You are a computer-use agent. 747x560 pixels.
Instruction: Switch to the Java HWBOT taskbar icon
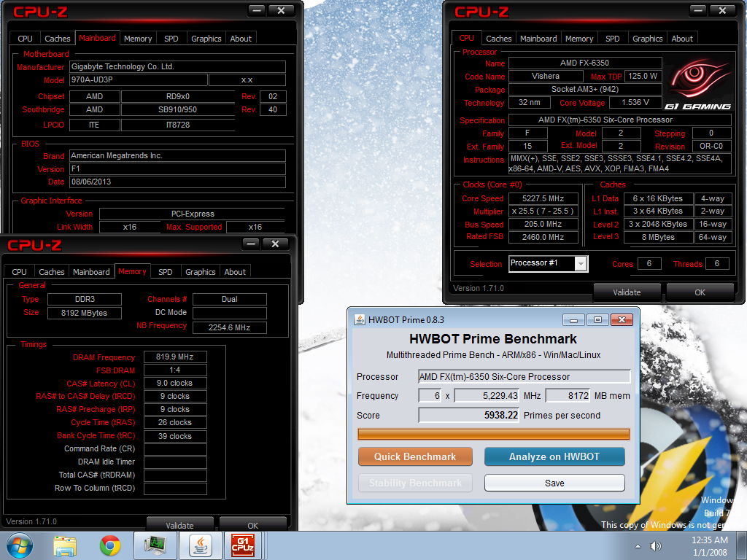(x=201, y=545)
